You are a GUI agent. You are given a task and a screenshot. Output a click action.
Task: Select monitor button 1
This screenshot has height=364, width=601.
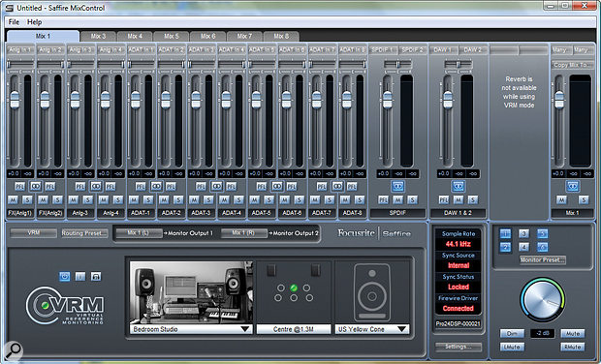coord(506,234)
